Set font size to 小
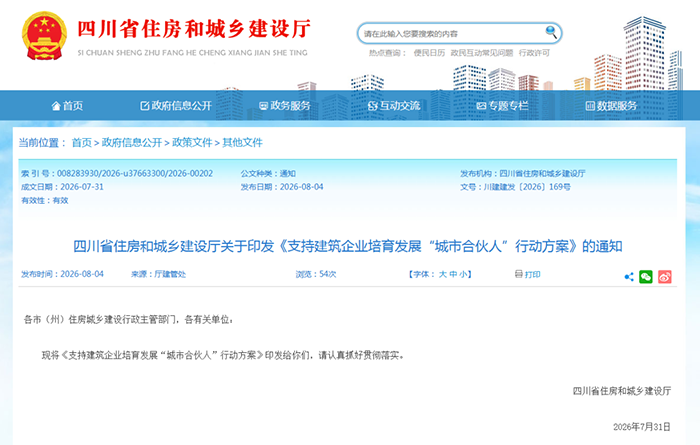Image resolution: width=700 pixels, height=445 pixels. pos(462,274)
